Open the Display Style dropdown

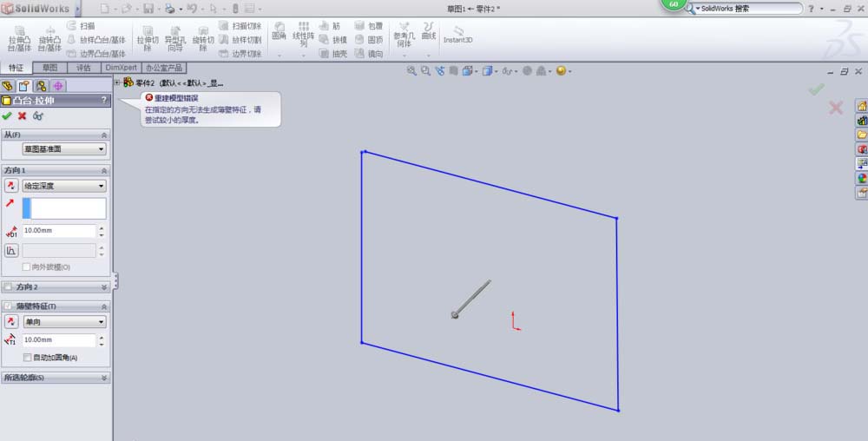click(490, 71)
